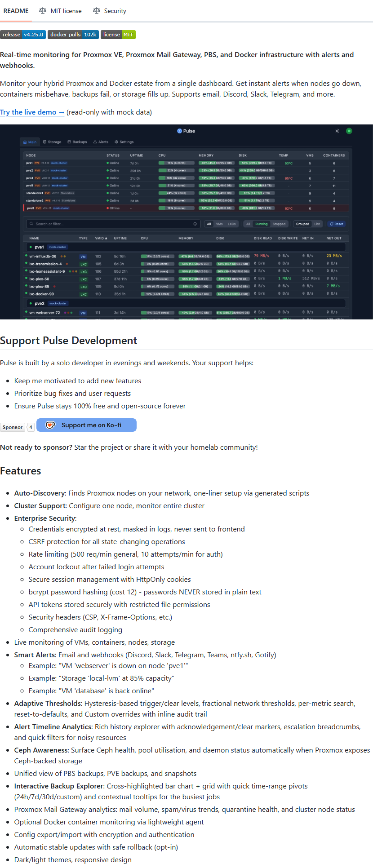Filter guests to LXCs only

tap(231, 224)
